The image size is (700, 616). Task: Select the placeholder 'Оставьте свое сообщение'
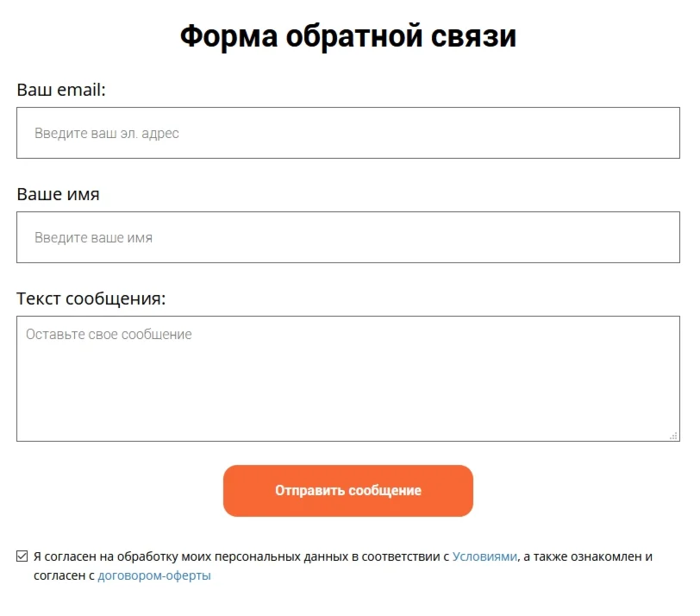coord(110,334)
